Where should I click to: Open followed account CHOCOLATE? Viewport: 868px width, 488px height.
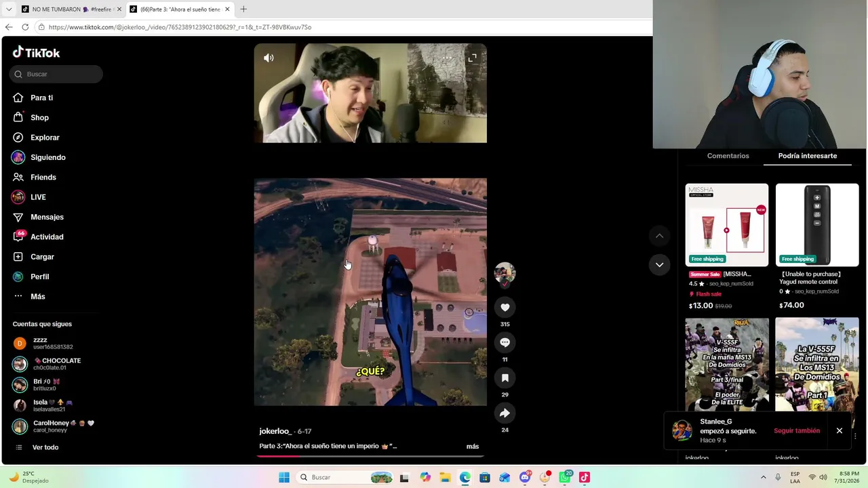(x=53, y=364)
